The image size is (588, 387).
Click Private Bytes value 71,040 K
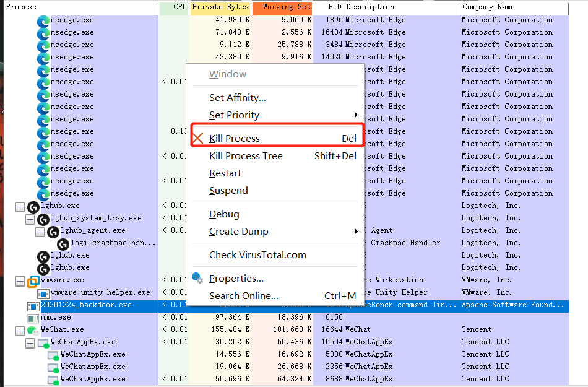(233, 32)
